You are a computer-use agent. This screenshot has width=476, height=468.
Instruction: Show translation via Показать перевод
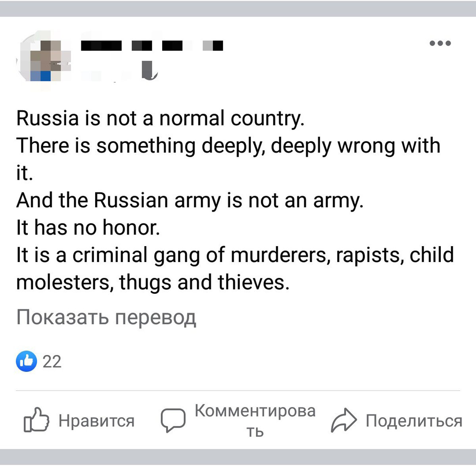106,317
